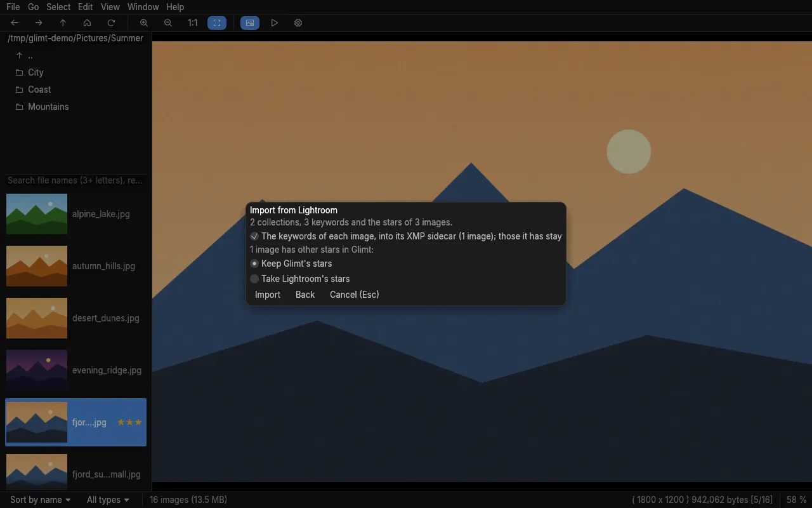Open the Mountains folder
The image size is (812, 508).
[x=76, y=107]
